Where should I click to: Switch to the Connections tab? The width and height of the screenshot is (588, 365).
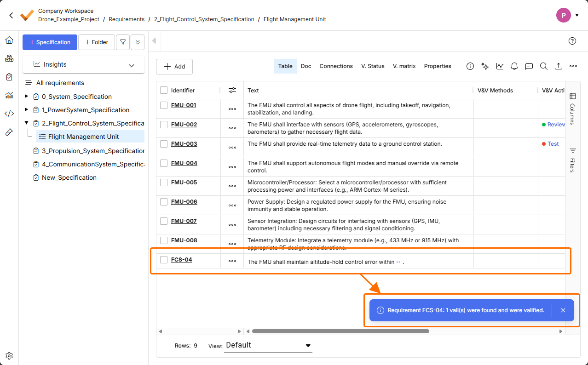336,66
